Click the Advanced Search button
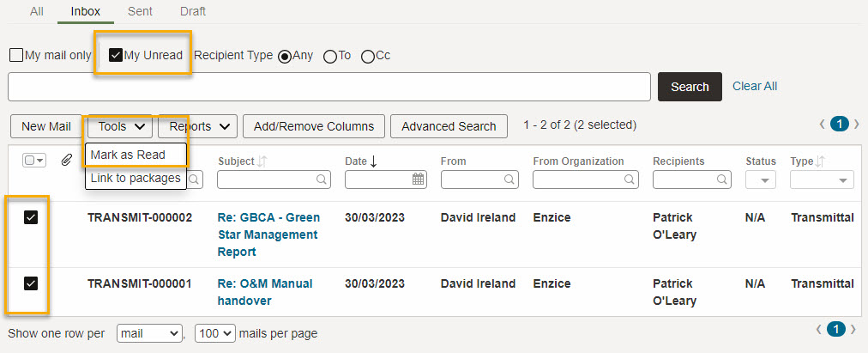 (449, 126)
